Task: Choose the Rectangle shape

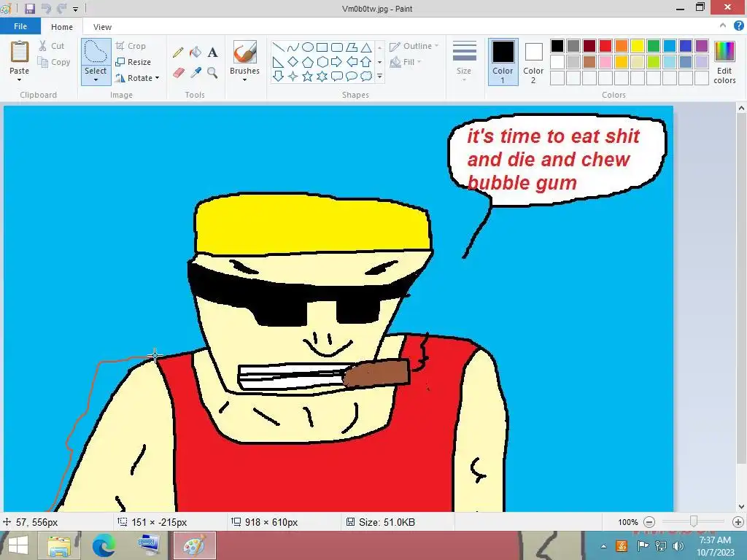Action: pos(322,47)
